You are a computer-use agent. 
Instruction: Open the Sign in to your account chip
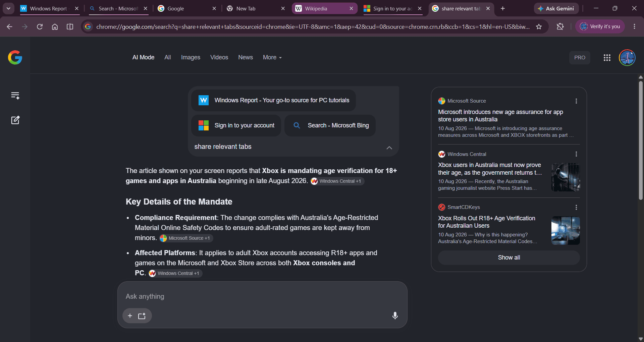pyautogui.click(x=236, y=125)
